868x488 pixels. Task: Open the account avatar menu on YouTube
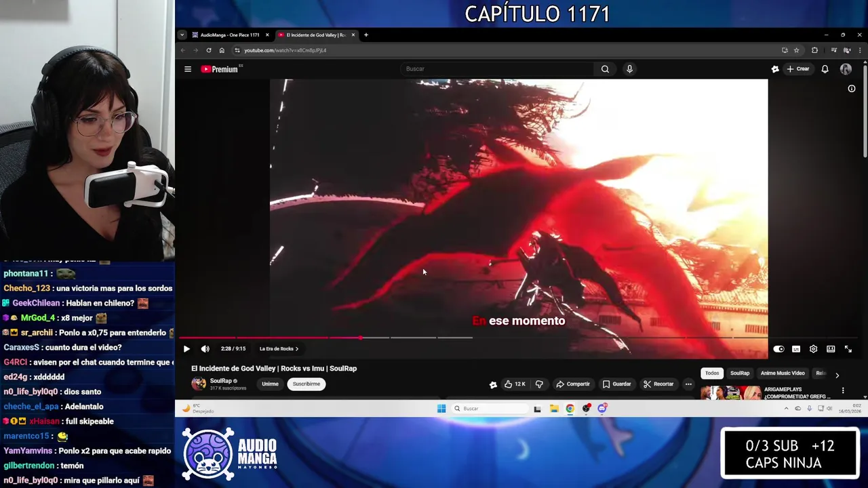[846, 69]
